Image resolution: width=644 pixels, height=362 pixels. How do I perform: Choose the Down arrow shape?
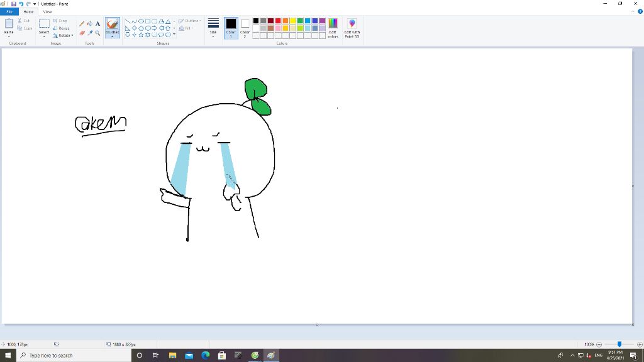[x=128, y=35]
